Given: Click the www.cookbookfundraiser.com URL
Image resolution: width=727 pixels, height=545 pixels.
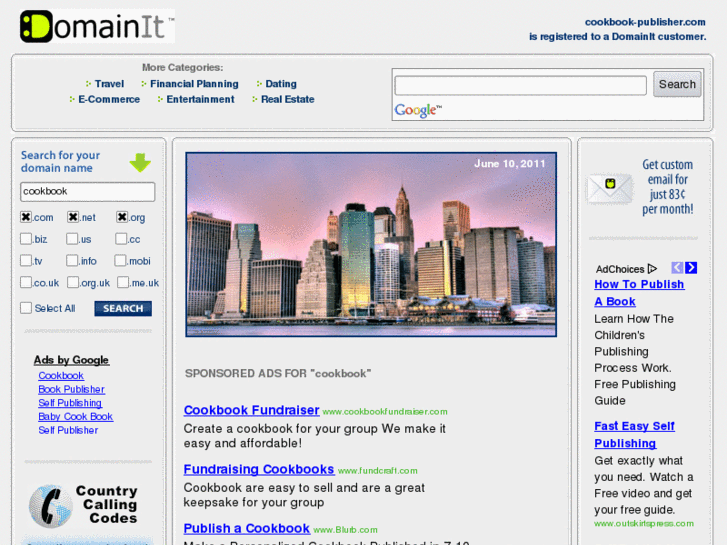Looking at the screenshot, I should tap(385, 411).
